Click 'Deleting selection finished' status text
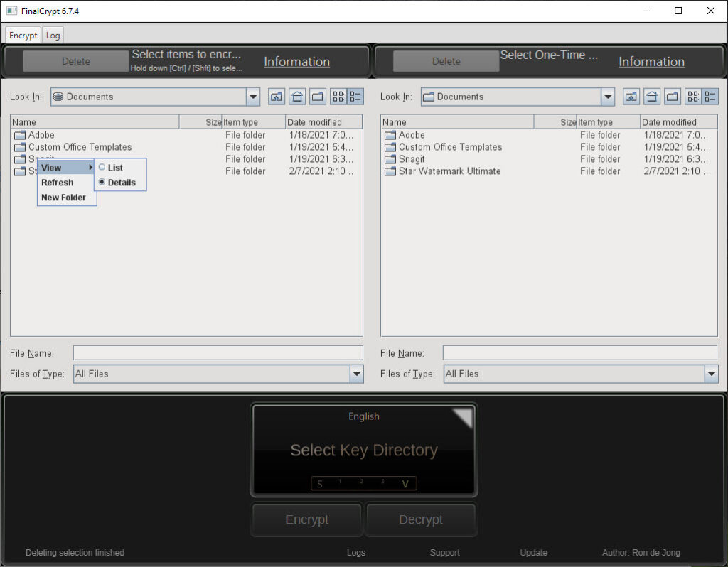Viewport: 728px width, 567px height. 75,552
